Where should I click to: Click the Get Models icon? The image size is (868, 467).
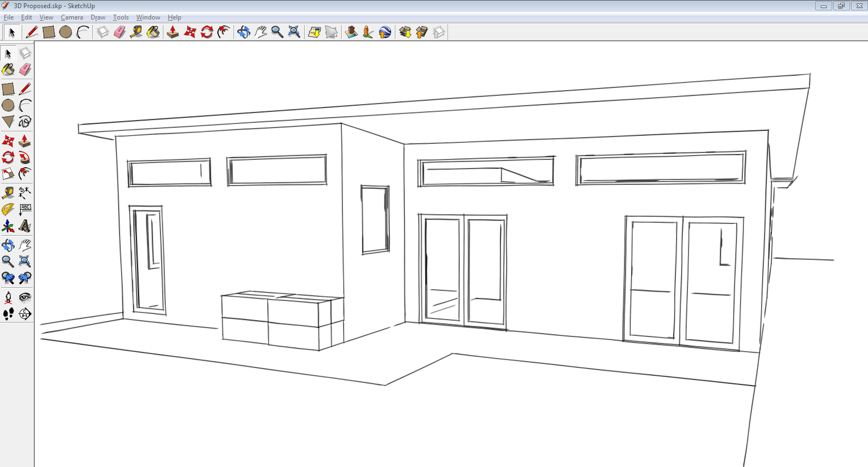pos(405,32)
